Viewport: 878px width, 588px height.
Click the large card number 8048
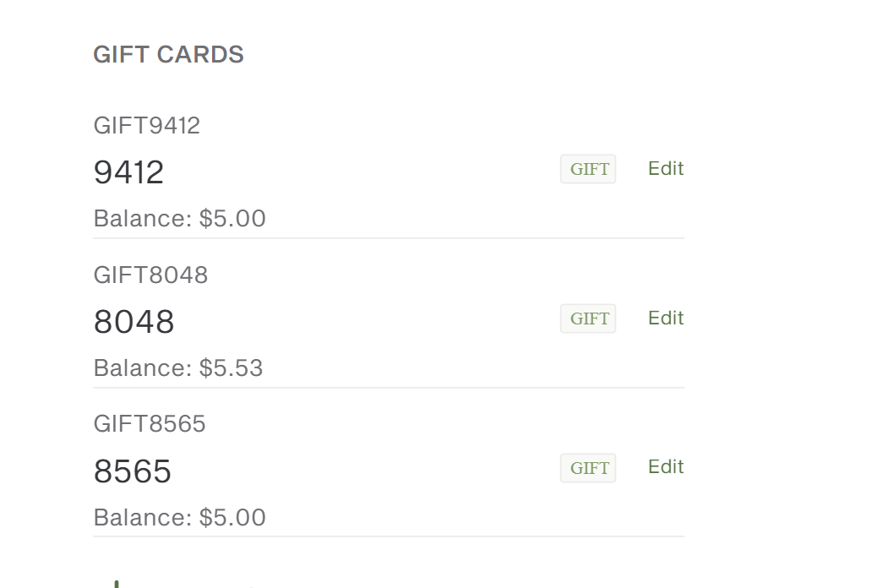click(x=134, y=322)
